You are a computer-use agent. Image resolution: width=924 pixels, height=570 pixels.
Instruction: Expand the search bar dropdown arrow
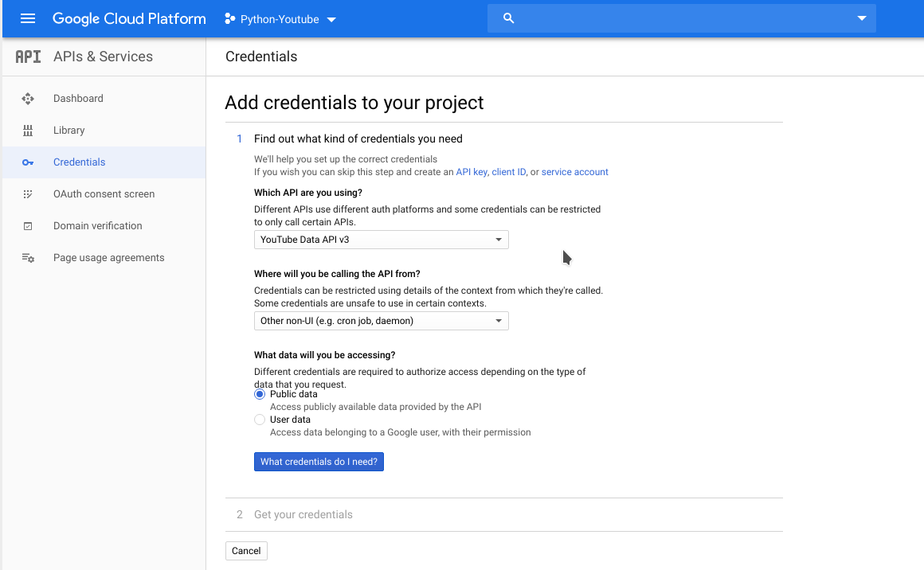862,18
